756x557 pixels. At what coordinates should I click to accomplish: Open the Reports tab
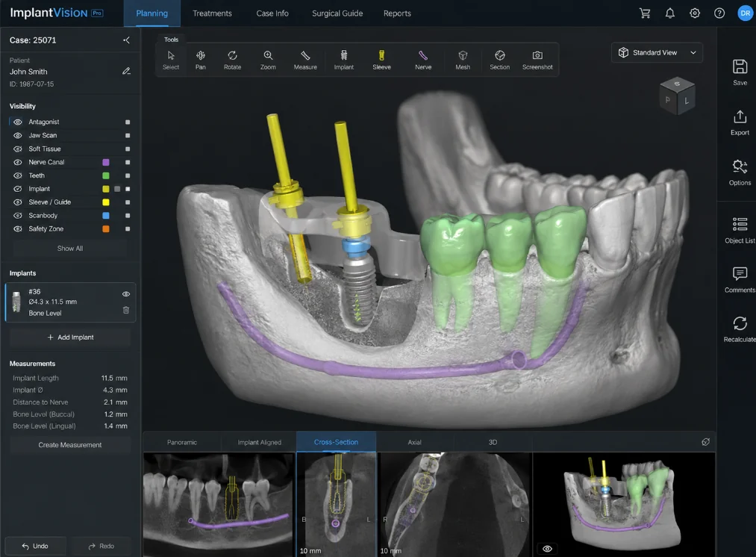397,13
